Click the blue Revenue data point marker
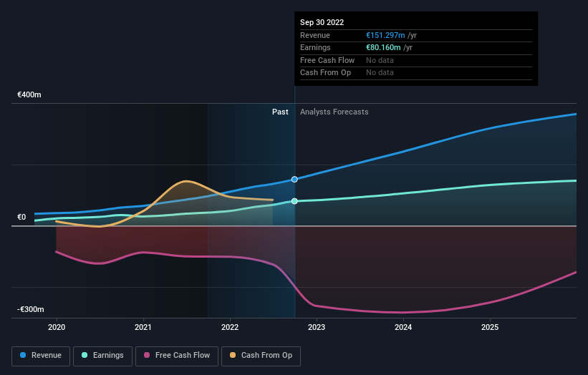Viewport: 588px width, 375px height. pos(295,180)
